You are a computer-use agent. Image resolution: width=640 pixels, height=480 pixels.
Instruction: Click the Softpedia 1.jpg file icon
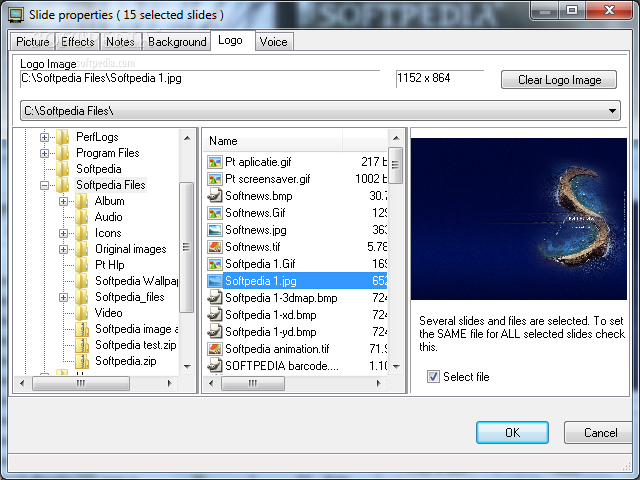[x=215, y=281]
